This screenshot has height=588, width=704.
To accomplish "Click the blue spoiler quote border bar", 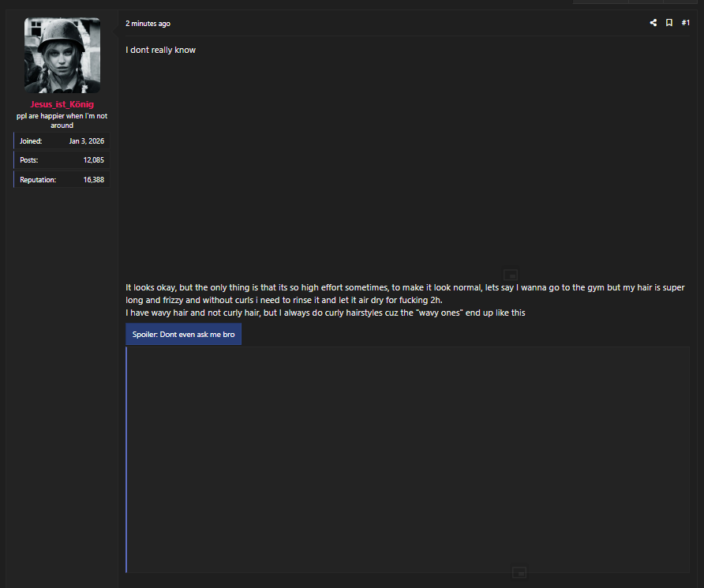I will coord(126,459).
